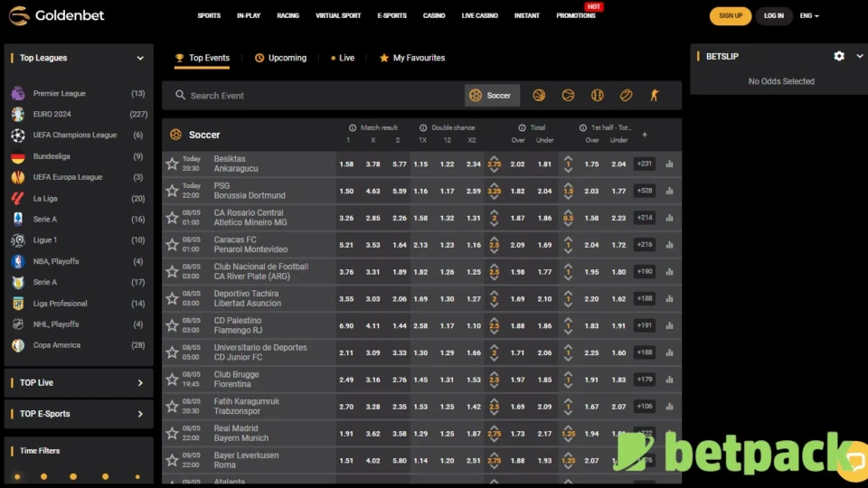Collapse the Betslip panel chevron
Image resolution: width=868 pixels, height=488 pixels.
pos(859,56)
